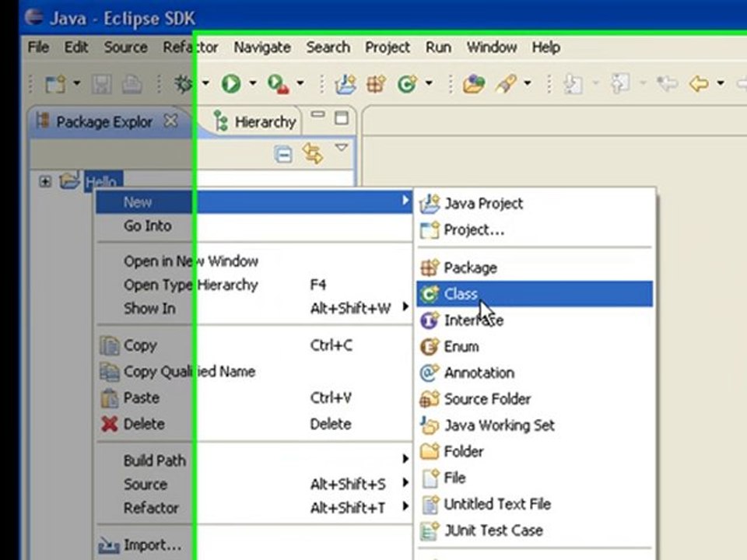Screen dimensions: 747x560
Task: Select Interface in the New submenu
Action: [535, 320]
